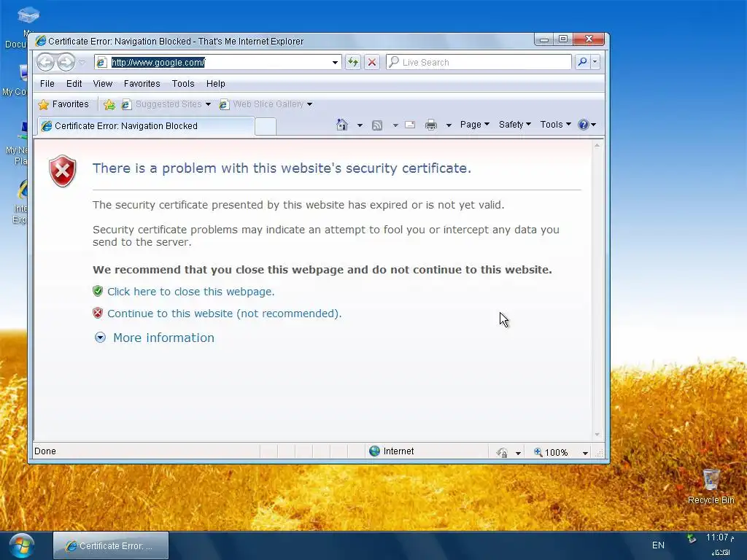Viewport: 747px width, 560px height.
Task: Open the Edit menu
Action: (x=74, y=84)
